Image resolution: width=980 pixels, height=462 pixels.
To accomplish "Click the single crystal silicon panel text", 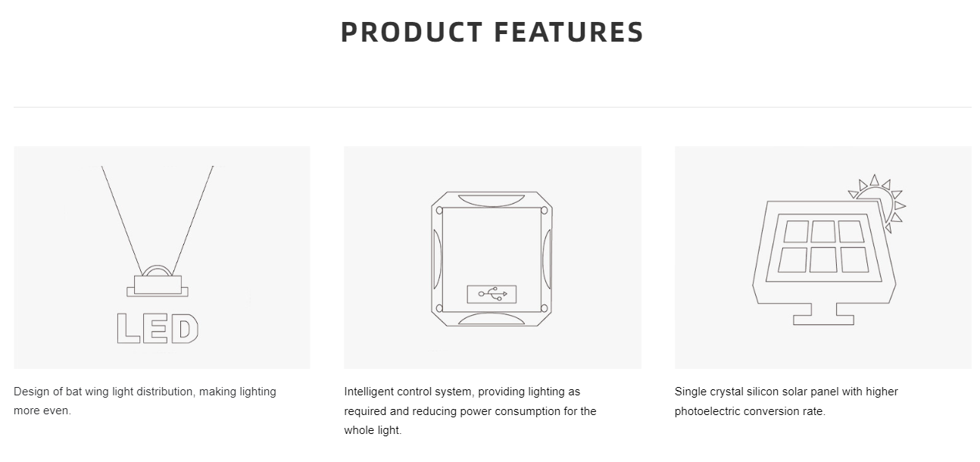I will pyautogui.click(x=786, y=401).
